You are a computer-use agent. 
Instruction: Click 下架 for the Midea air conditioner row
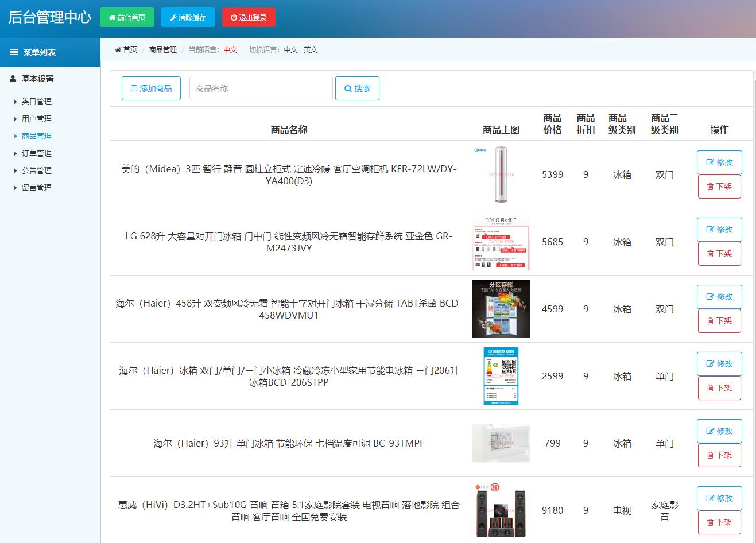coord(719,187)
